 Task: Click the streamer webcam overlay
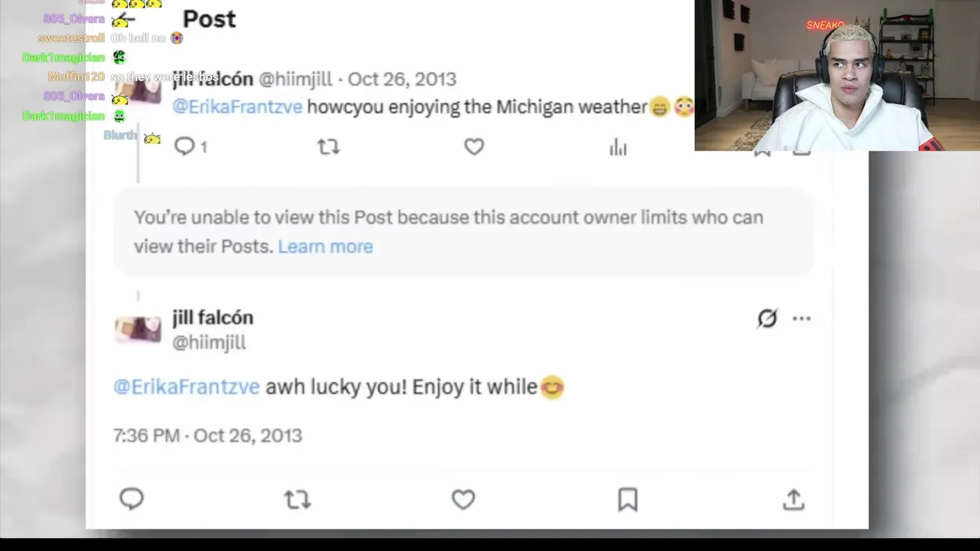837,75
